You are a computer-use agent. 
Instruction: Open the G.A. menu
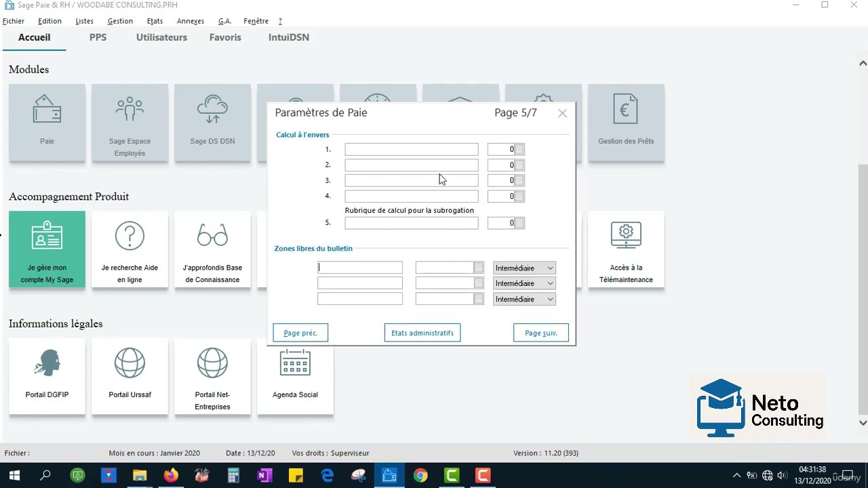[224, 21]
